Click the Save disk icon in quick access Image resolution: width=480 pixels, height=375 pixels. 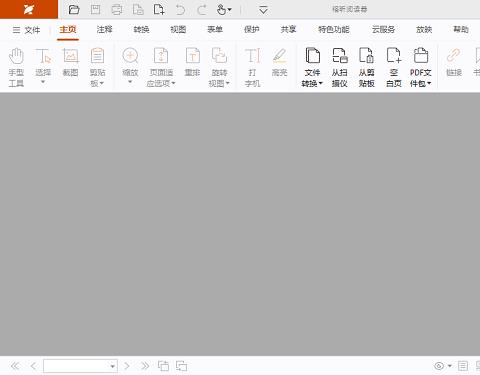pos(95,9)
